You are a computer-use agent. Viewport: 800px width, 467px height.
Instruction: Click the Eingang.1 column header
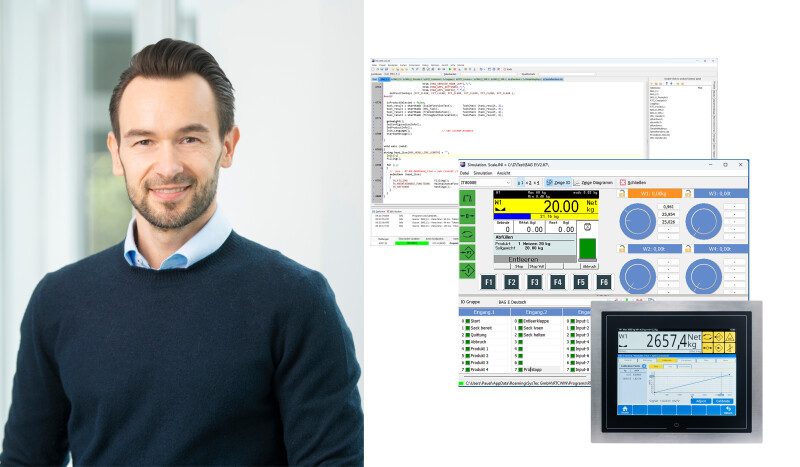point(484,312)
